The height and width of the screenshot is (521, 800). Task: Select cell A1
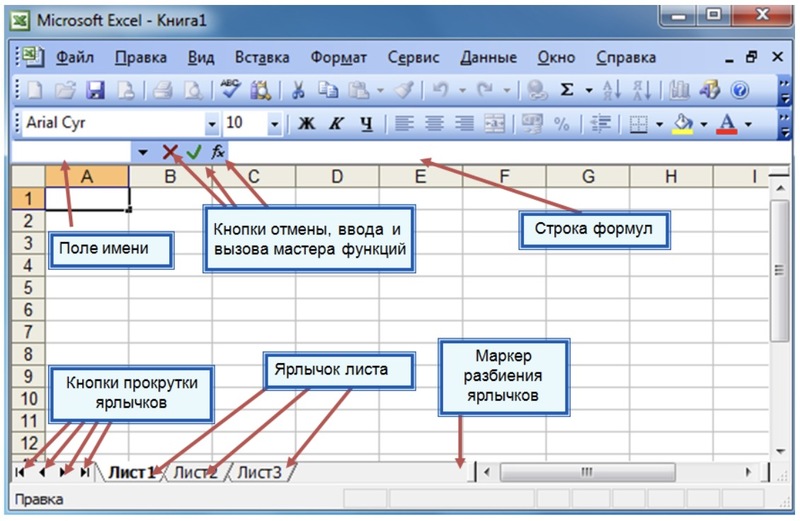(x=87, y=199)
